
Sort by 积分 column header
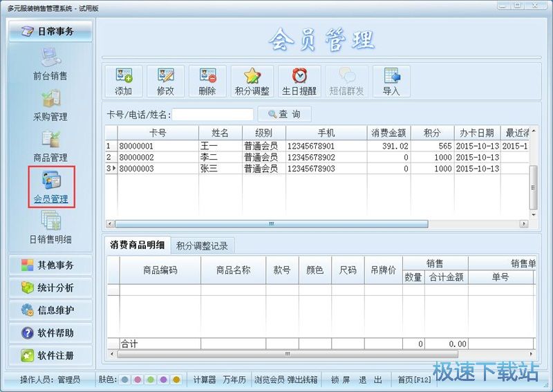click(433, 133)
